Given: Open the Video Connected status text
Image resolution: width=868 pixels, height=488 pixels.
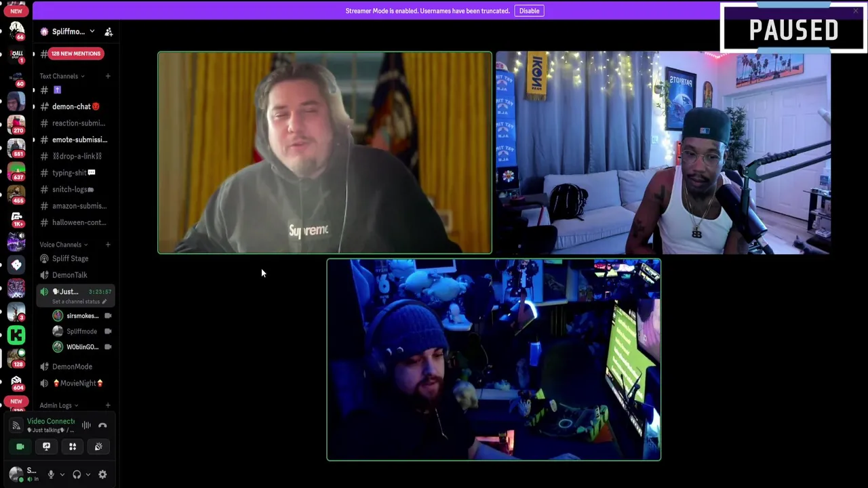Looking at the screenshot, I should click(x=51, y=422).
